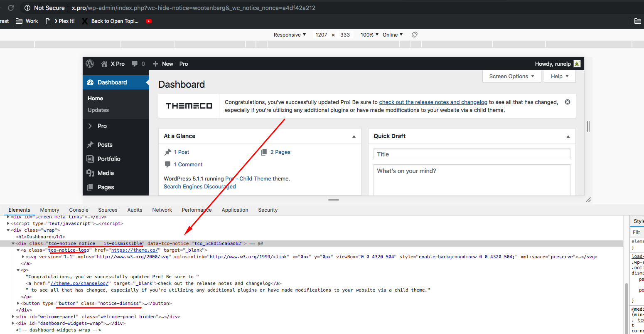
Task: Open the comments bubble in admin bar
Action: point(135,64)
